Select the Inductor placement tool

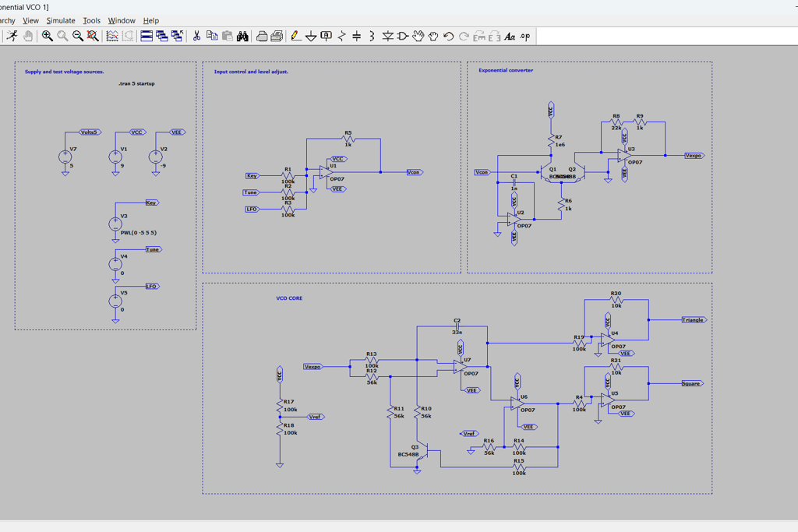pos(372,36)
